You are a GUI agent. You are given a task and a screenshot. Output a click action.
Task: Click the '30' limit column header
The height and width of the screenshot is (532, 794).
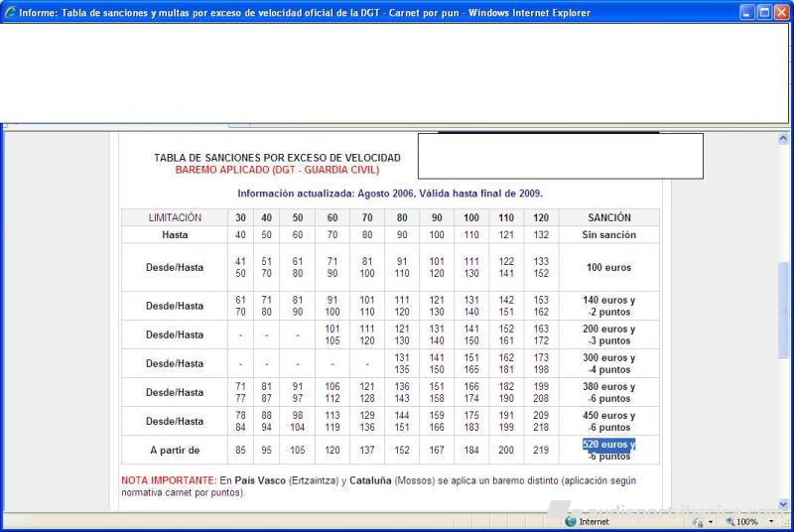(x=240, y=217)
